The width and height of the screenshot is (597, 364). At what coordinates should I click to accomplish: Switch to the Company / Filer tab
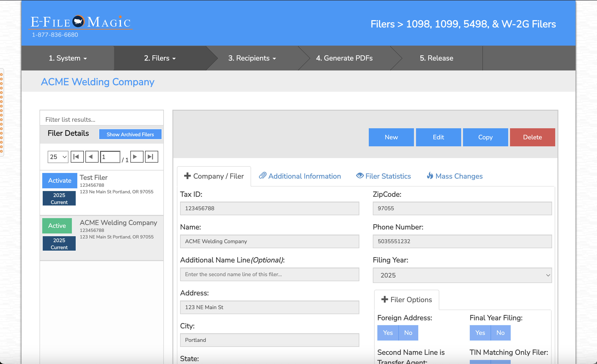click(214, 176)
